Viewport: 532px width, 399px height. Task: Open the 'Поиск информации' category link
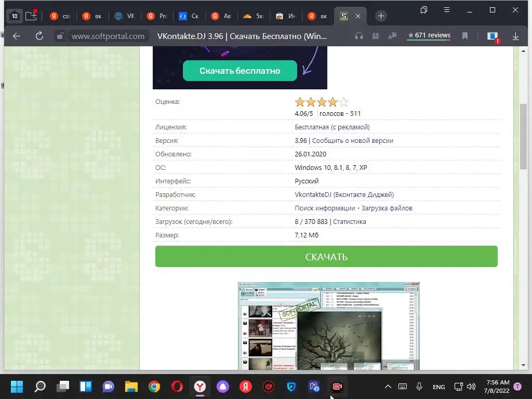click(x=325, y=208)
